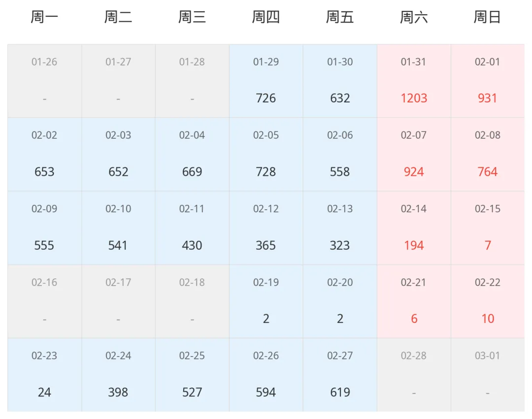Screen dimensions: 532x419
Task: Open the 02-01 Sunday cell showing 931
Action: click(488, 81)
